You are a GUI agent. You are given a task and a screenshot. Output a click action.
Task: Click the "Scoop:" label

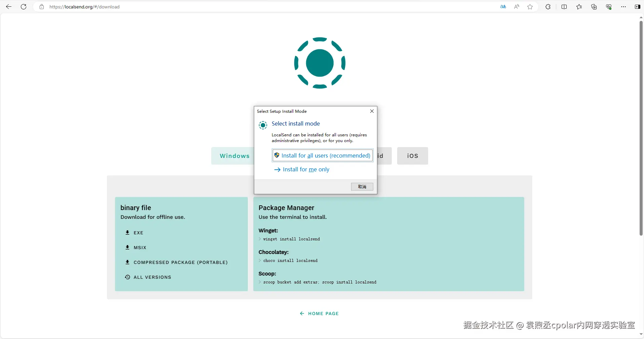(x=267, y=274)
